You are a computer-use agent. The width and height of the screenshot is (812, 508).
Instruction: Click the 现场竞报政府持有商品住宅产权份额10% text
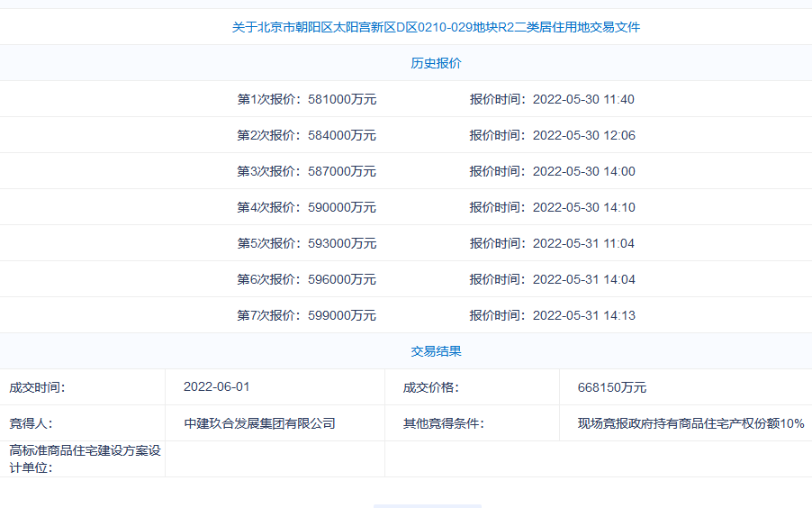click(x=690, y=423)
